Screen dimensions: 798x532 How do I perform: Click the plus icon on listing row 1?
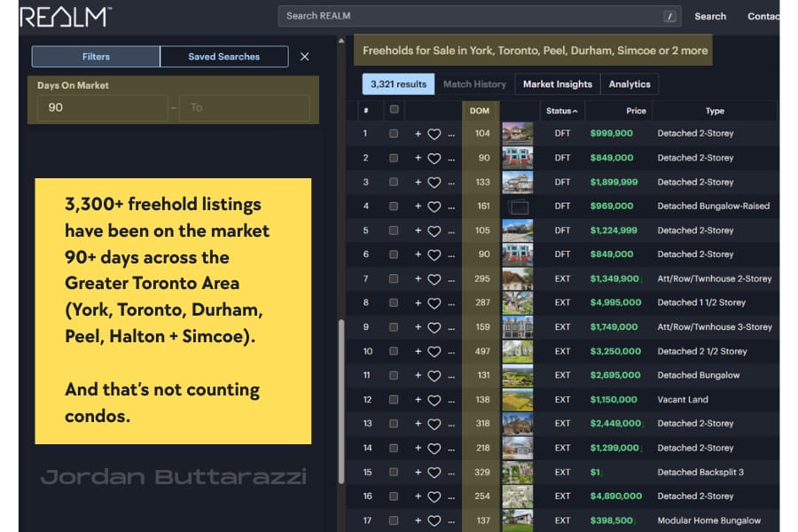pyautogui.click(x=418, y=134)
